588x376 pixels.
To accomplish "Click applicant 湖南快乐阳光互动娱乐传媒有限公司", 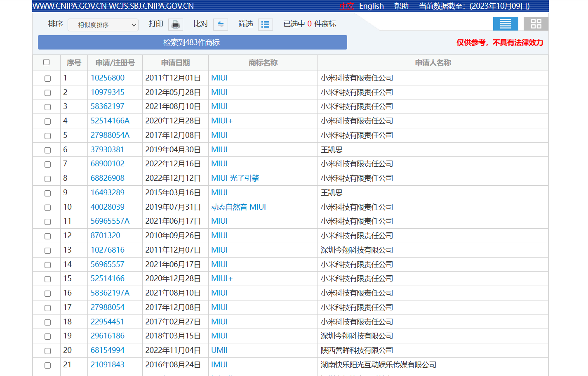I will [x=379, y=365].
